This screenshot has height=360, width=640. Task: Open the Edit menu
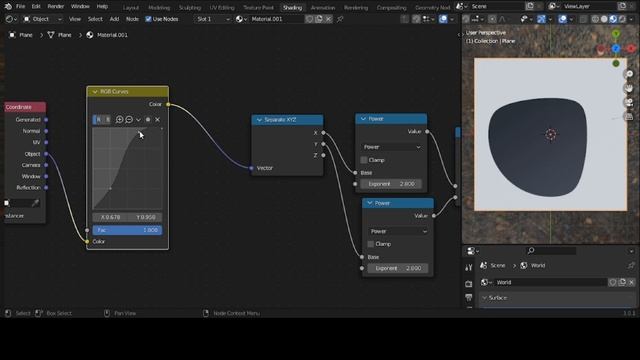tap(36, 7)
